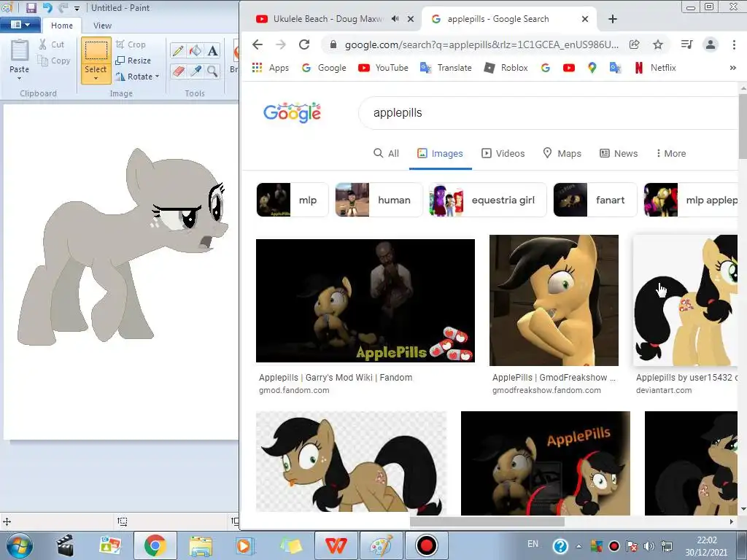The height and width of the screenshot is (560, 747).
Task: Open the Quick Access Toolbar customize dropdown
Action: [77, 9]
